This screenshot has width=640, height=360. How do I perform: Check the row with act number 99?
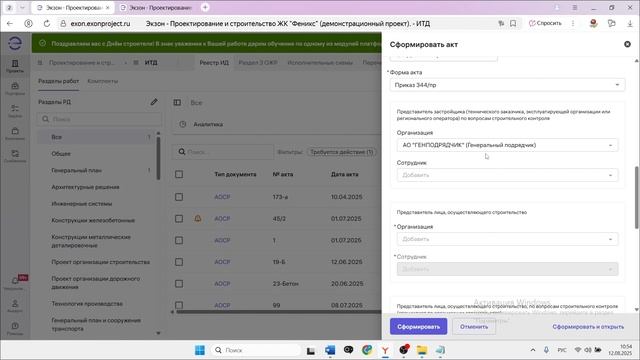click(179, 305)
